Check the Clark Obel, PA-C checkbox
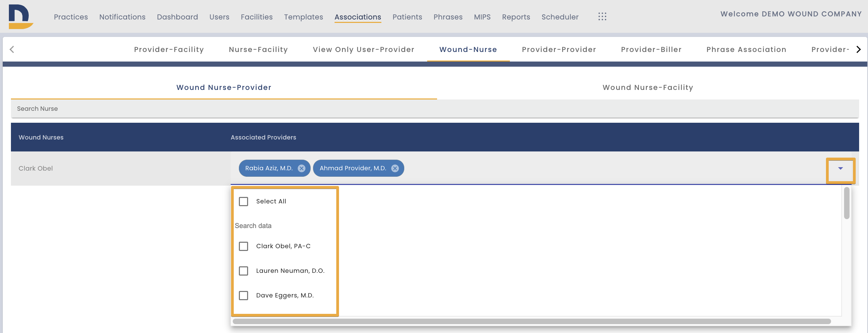Viewport: 868px width, 333px height. pyautogui.click(x=244, y=246)
